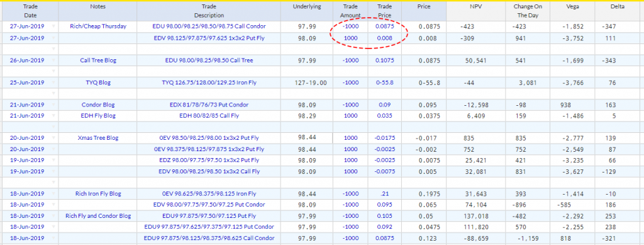The width and height of the screenshot is (644, 245).
Task: Click the trade price 0.1075
Action: click(384, 60)
